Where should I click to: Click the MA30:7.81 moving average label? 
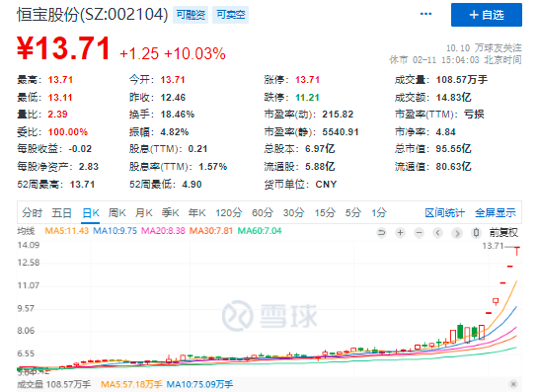click(x=211, y=231)
